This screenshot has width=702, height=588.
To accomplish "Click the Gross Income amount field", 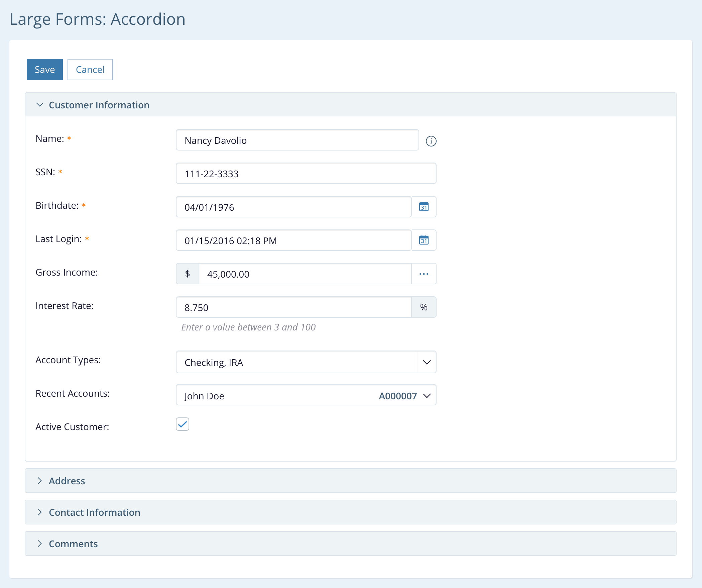I will [304, 274].
